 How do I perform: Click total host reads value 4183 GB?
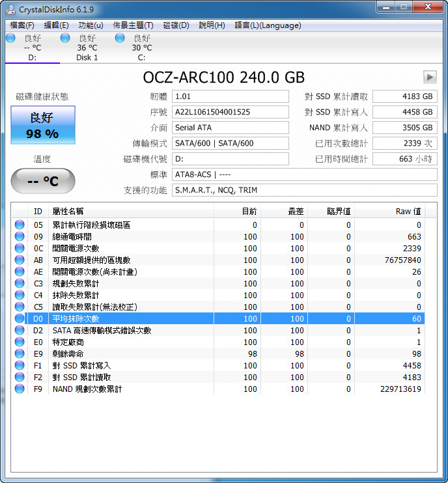[405, 96]
